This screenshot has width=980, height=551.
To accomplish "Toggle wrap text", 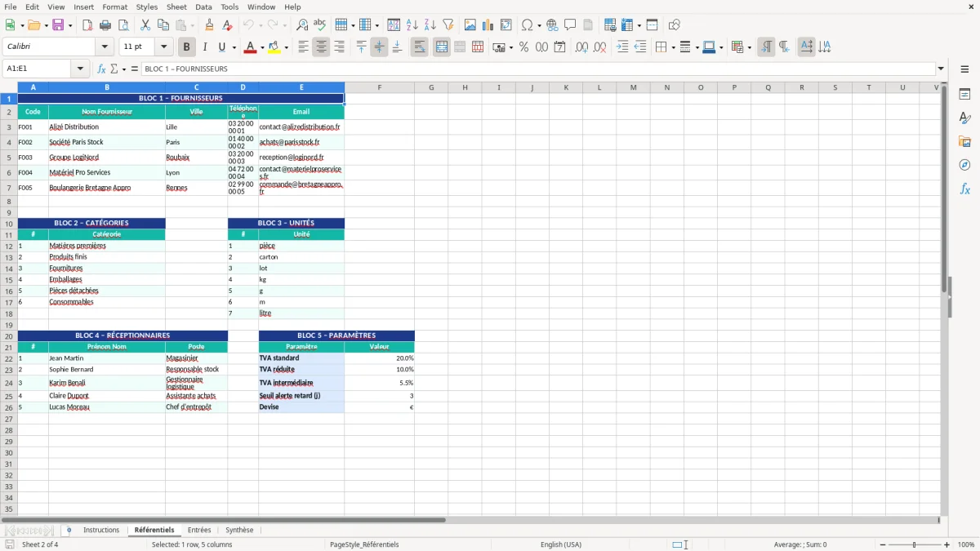I will (419, 47).
